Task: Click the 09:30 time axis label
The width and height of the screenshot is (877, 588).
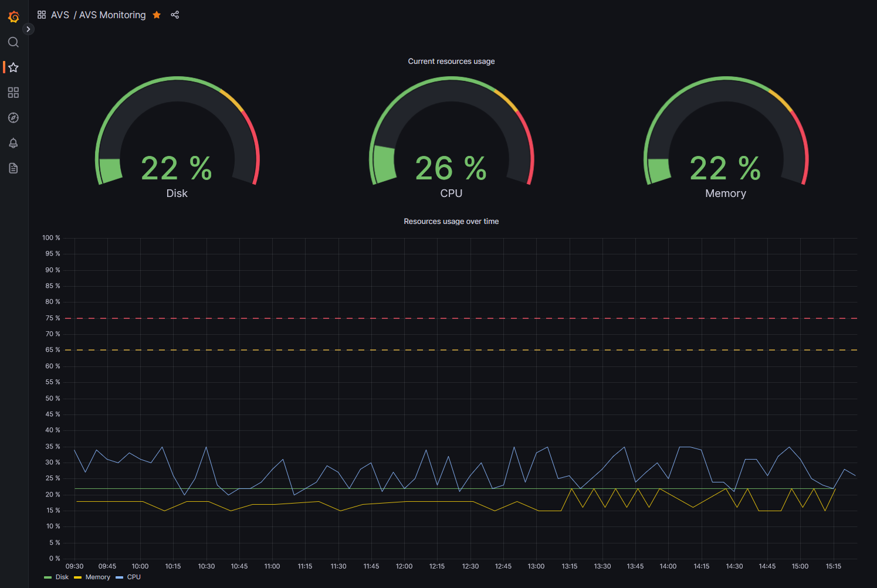Action: pyautogui.click(x=75, y=566)
